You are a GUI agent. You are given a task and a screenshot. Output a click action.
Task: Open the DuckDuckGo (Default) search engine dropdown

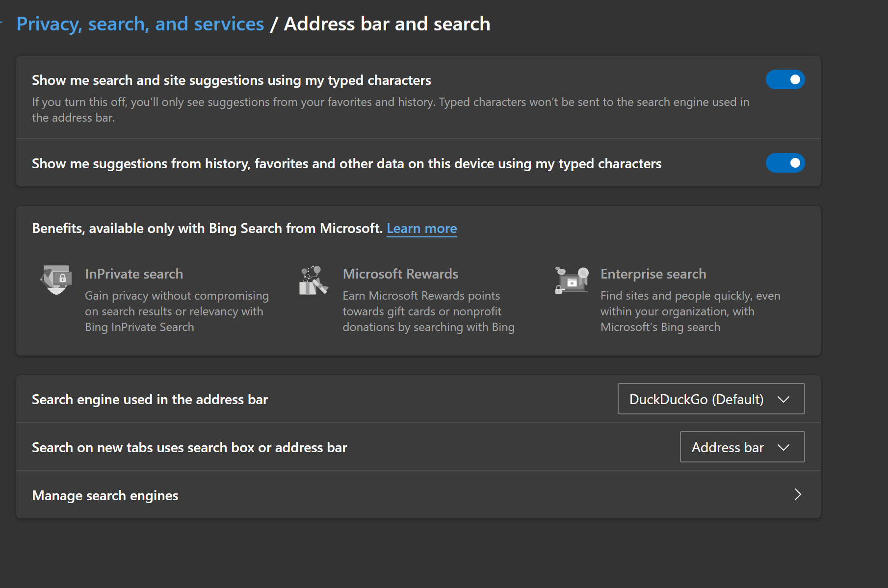pyautogui.click(x=710, y=399)
